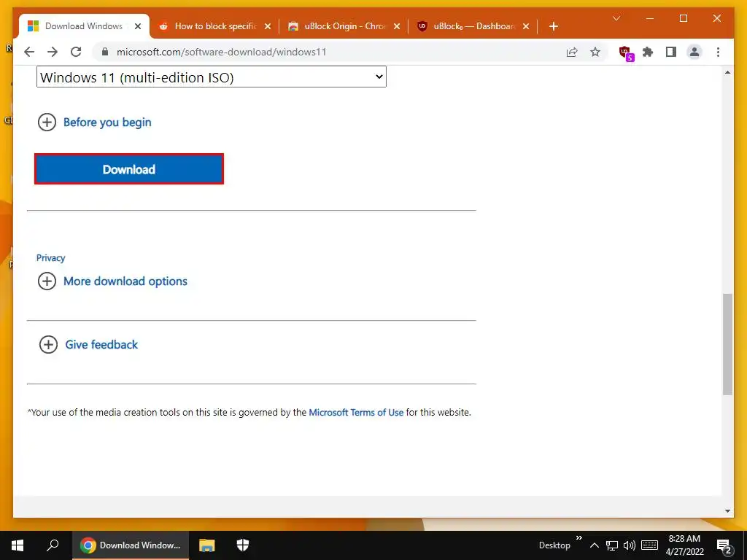Show hidden system tray icons

pos(594,545)
